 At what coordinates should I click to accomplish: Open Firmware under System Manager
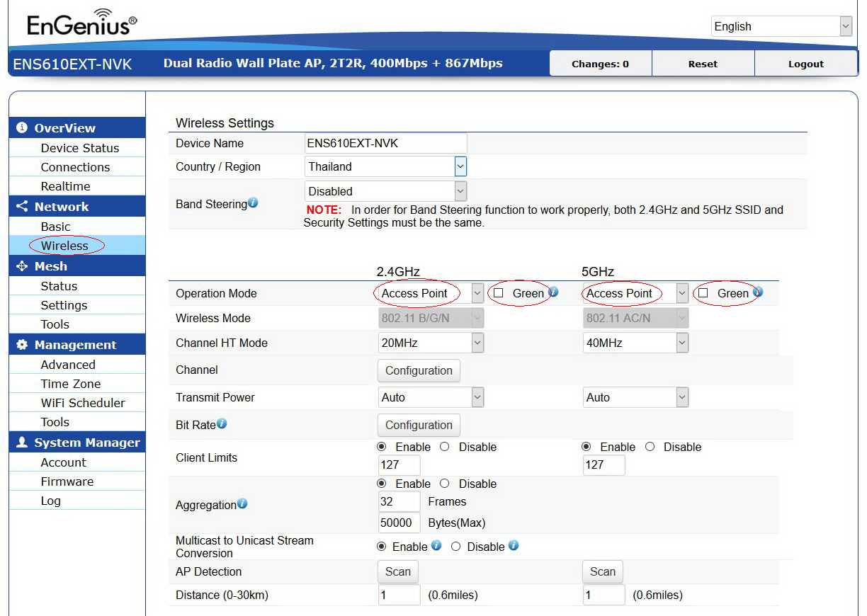pyautogui.click(x=67, y=481)
